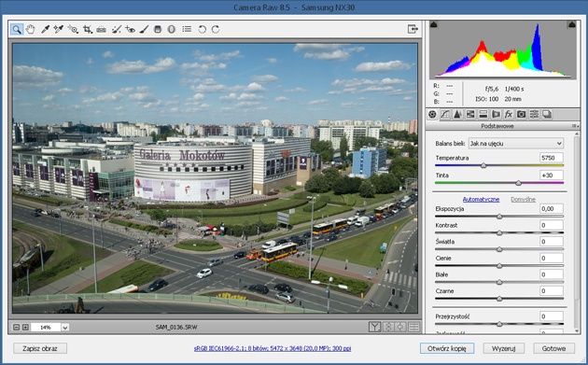Click the Tinta value field
The height and width of the screenshot is (365, 588).
(552, 175)
